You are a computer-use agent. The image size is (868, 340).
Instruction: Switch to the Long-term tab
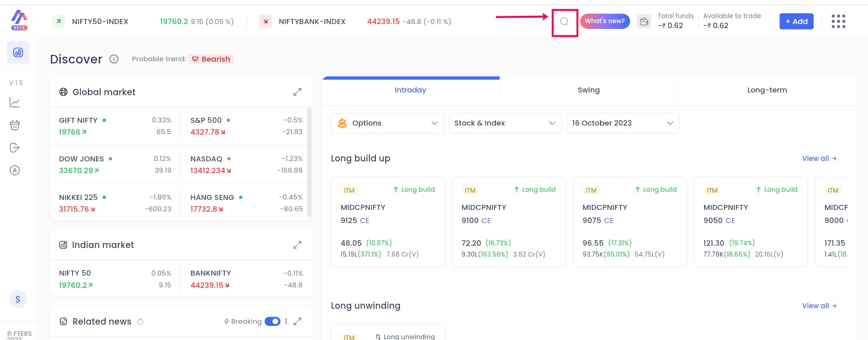[767, 90]
